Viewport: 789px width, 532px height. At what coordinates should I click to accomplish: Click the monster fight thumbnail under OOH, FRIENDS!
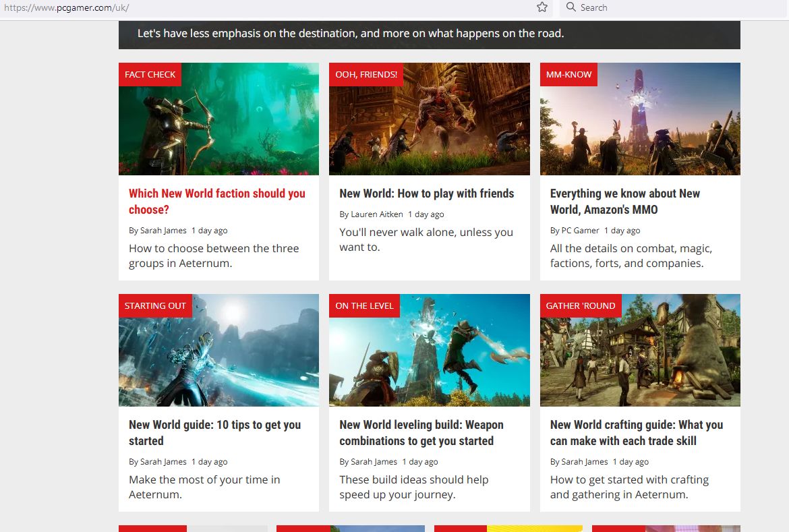pos(429,119)
